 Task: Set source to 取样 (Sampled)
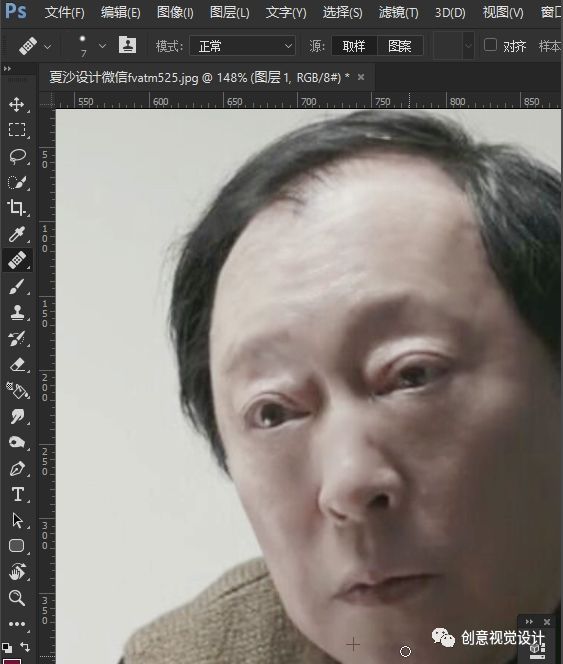(x=354, y=46)
